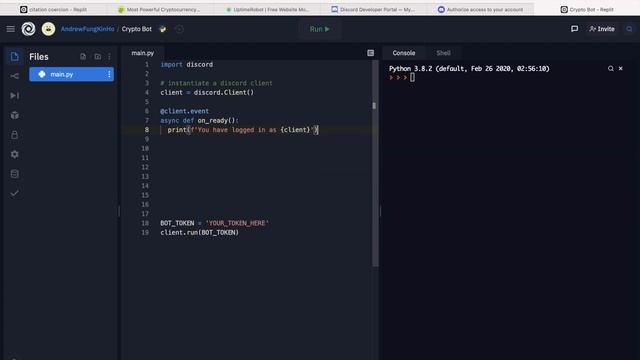Click the Files panel heading
Image resolution: width=640 pixels, height=360 pixels.
pos(39,57)
